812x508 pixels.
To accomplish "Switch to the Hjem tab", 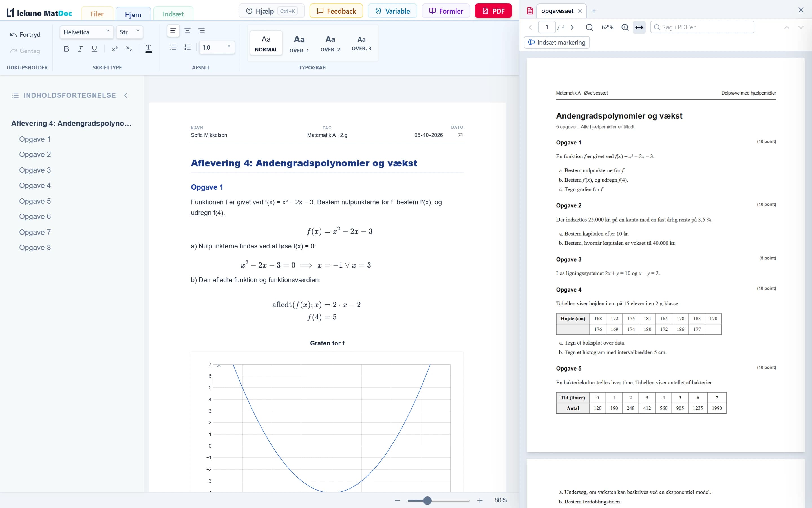I will (133, 14).
